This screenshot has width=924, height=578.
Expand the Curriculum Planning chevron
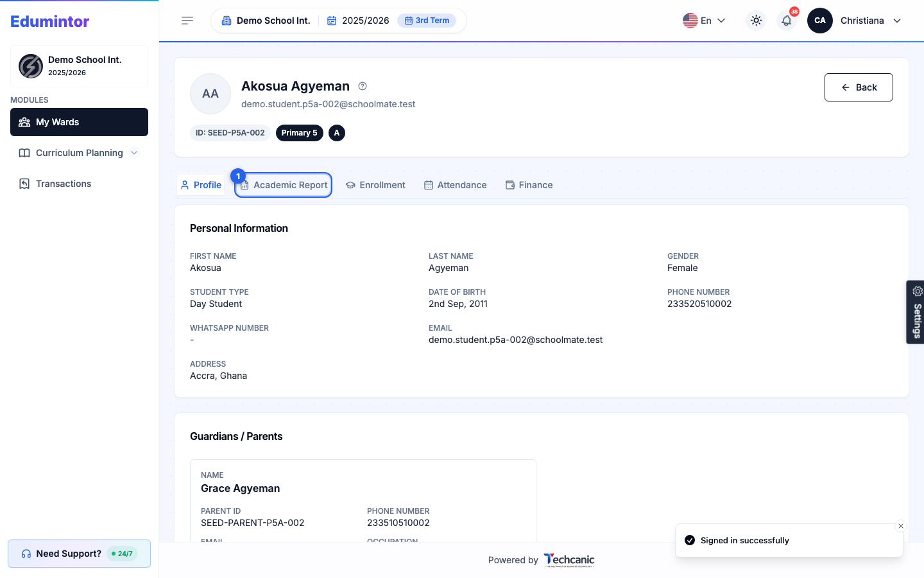(134, 153)
